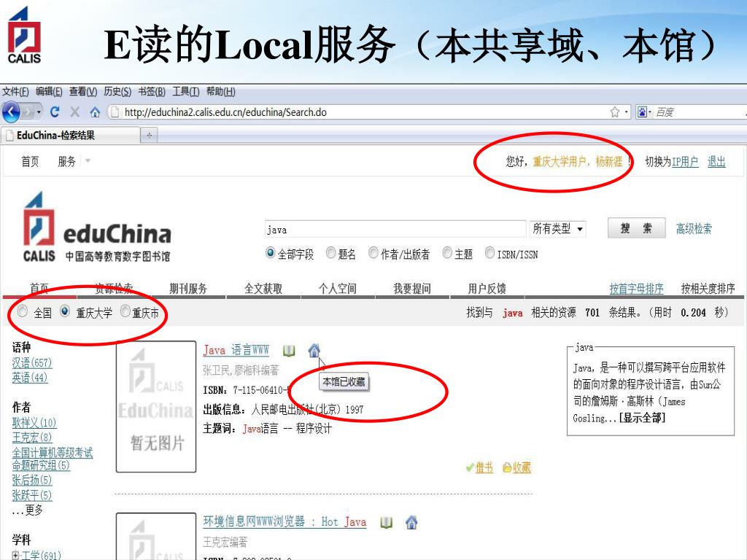Open the 用户反馈 navigation tab

coord(487,289)
